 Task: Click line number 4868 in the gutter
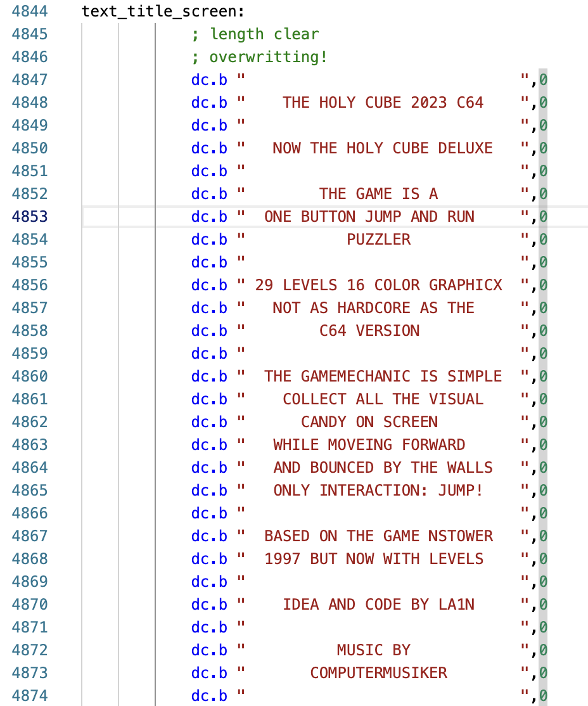29,559
